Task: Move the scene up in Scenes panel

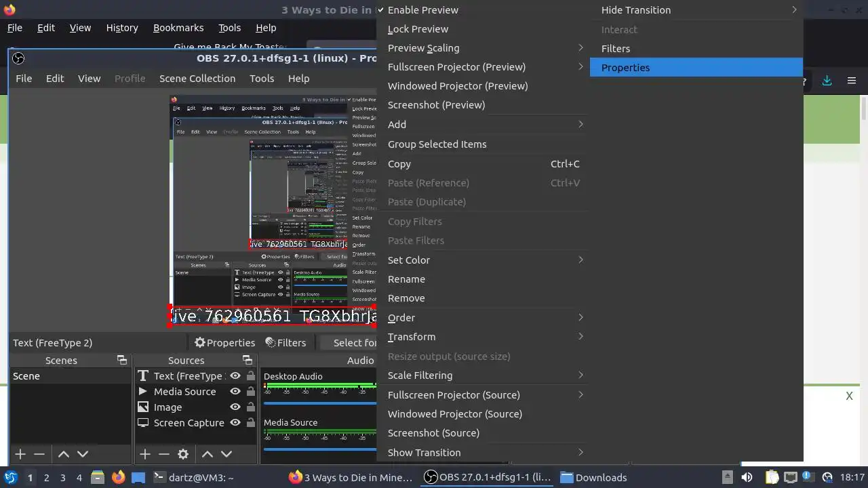Action: [63, 454]
